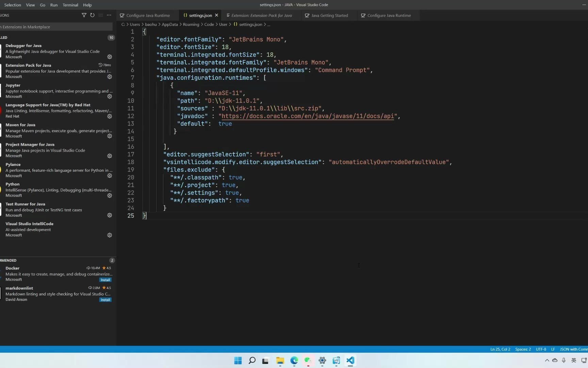588x368 pixels.
Task: Install the Docker extension
Action: (x=105, y=279)
